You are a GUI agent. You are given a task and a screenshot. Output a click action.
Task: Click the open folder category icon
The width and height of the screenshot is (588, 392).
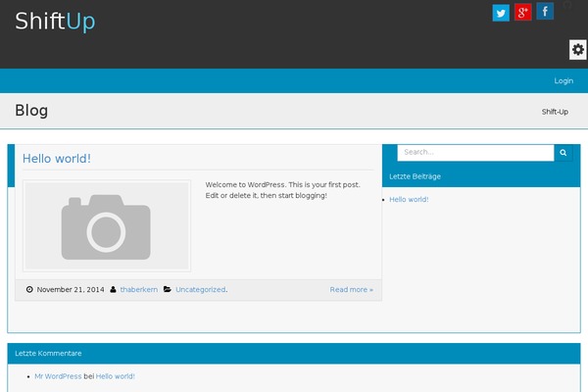[168, 289]
